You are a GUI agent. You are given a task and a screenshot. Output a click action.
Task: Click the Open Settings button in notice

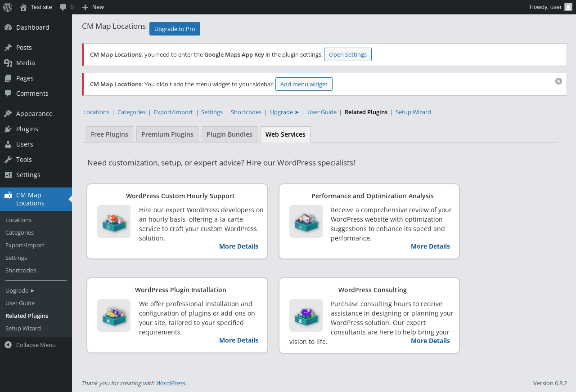(348, 54)
